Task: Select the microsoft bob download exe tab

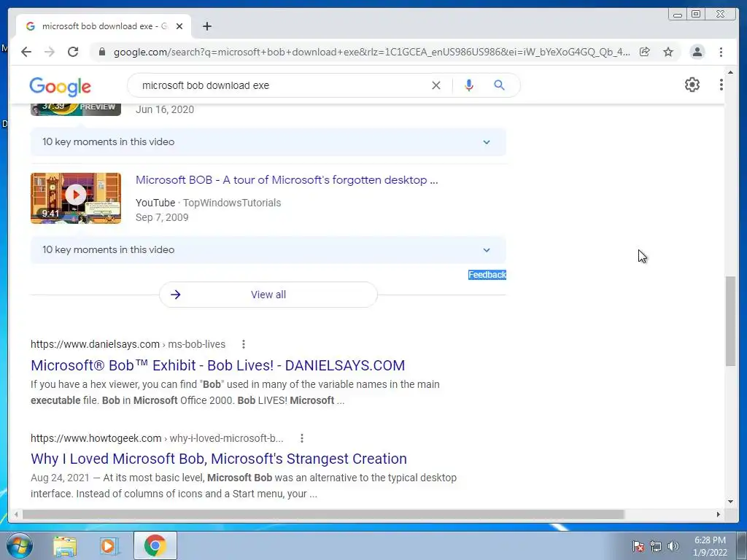Action: pos(104,26)
